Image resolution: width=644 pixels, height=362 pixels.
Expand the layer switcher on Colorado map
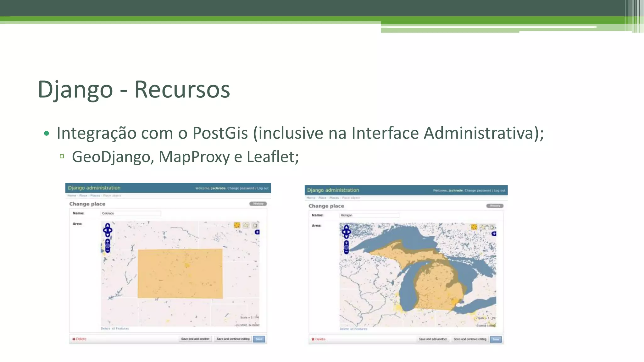[257, 232]
